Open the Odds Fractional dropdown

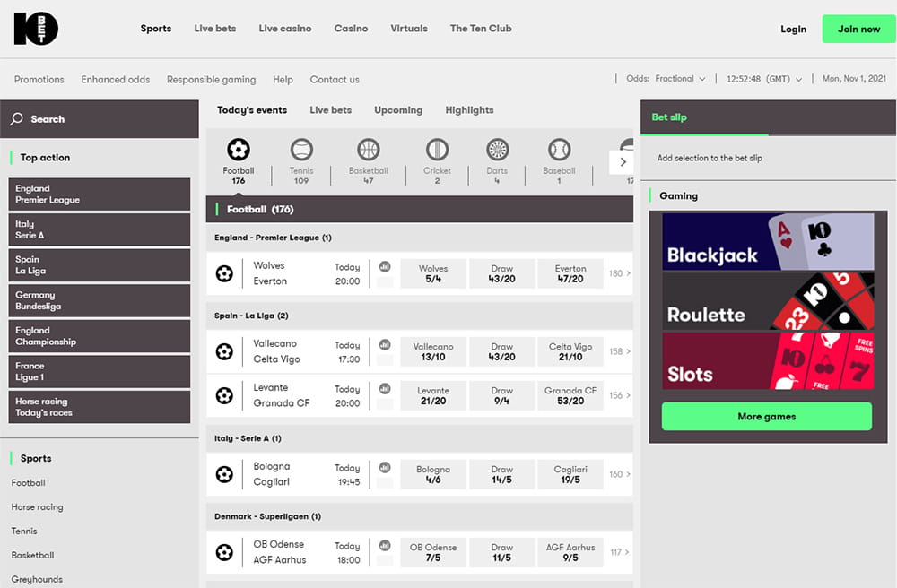point(666,79)
